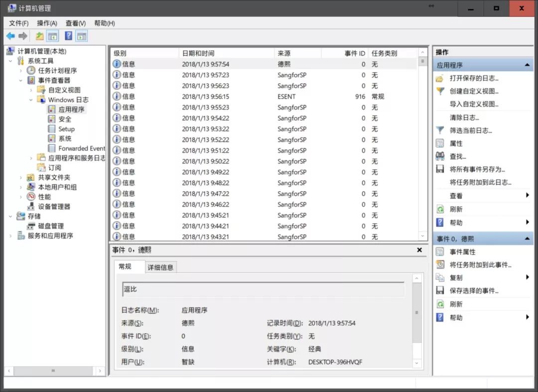Screen dimensions: 538x392
Task: Toggle the show/hide console tree toolbar icon
Action: [52, 36]
